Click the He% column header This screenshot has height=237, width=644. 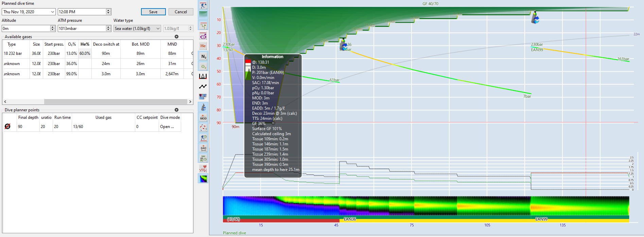[x=85, y=44]
